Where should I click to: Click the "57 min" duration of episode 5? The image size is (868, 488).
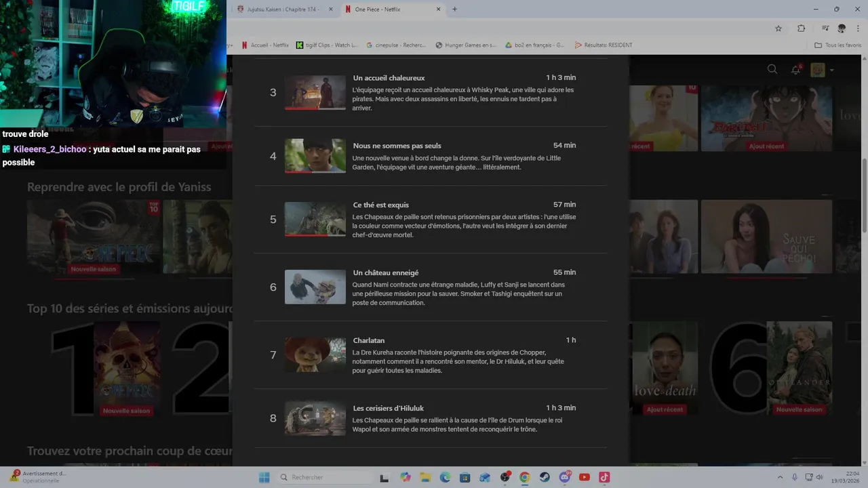coord(564,204)
